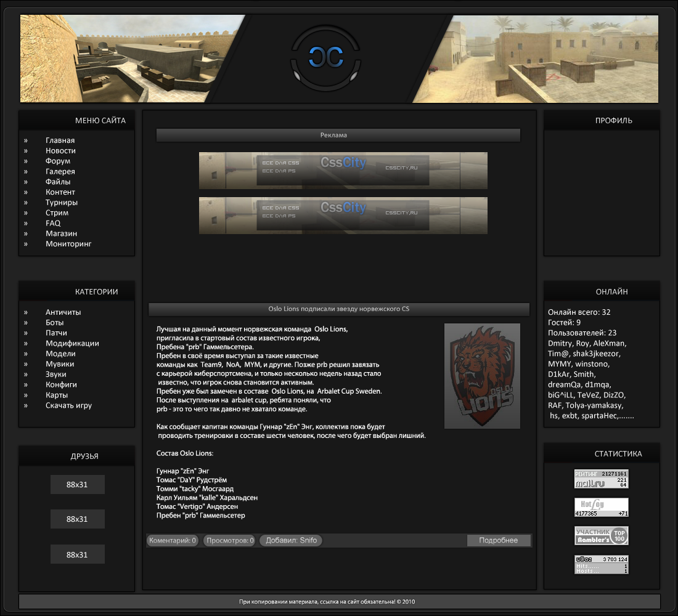Select the Модификации category

click(72, 344)
